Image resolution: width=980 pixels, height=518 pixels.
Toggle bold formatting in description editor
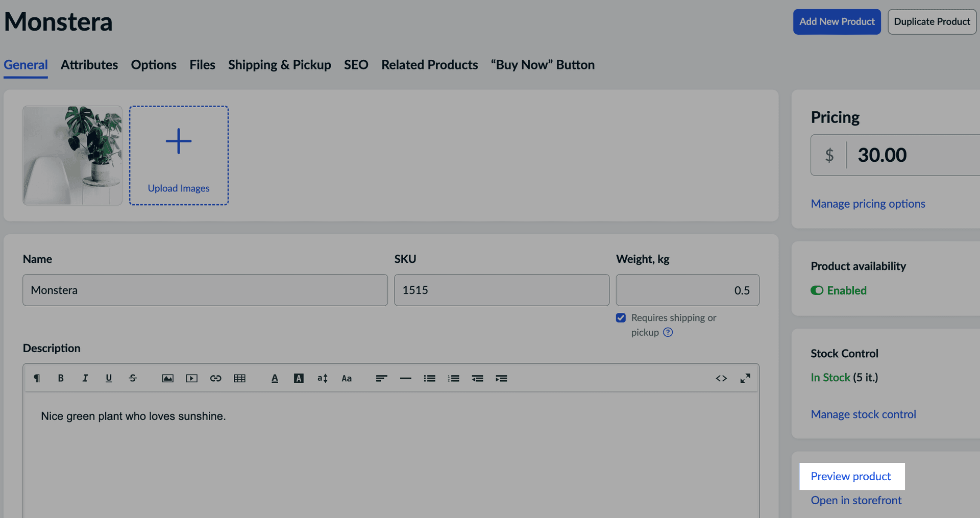pos(61,378)
